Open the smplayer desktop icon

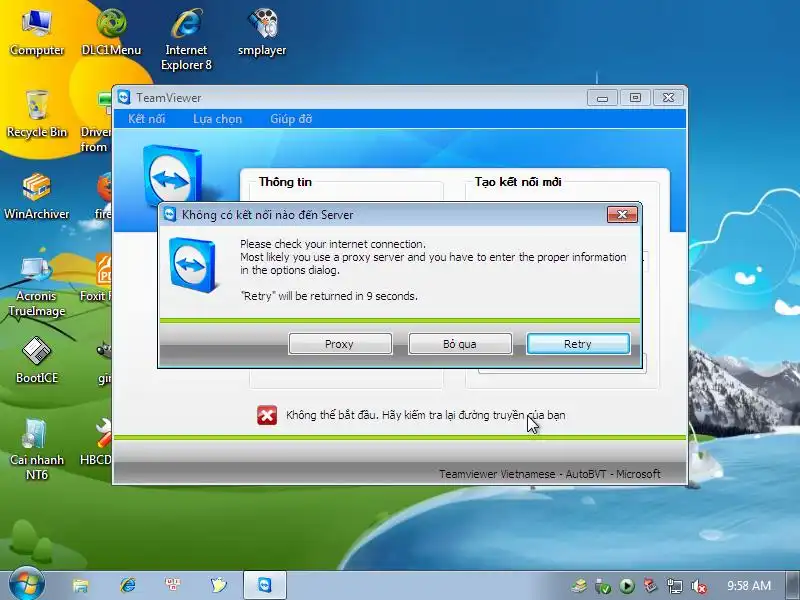[x=262, y=33]
